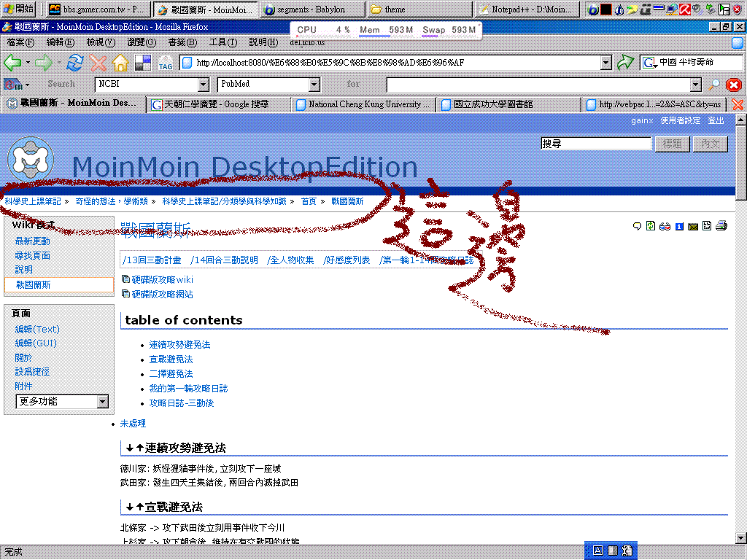
Task: Open the 工具(T) tools menu
Action: [223, 42]
